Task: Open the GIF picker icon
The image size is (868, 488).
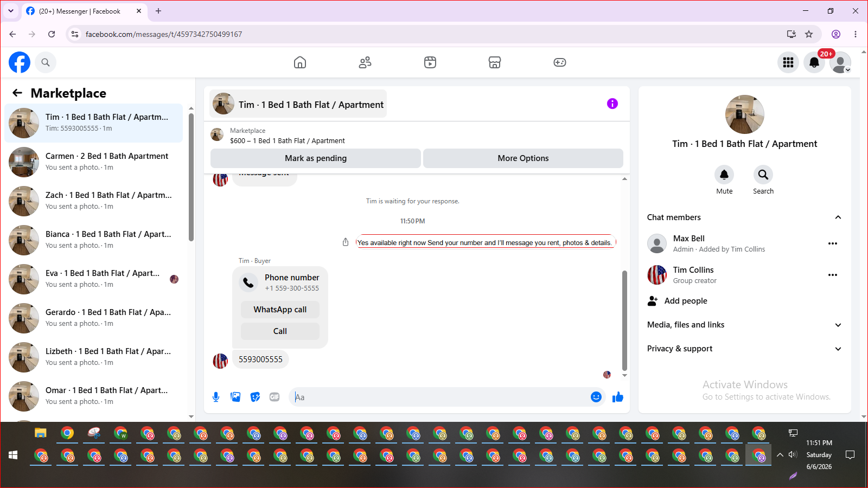Action: coord(275,397)
